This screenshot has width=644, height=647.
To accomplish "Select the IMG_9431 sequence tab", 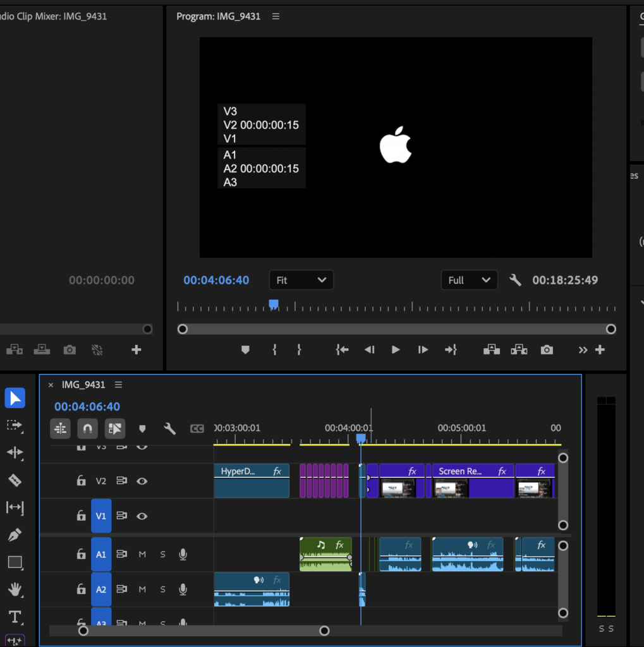I will coord(83,385).
